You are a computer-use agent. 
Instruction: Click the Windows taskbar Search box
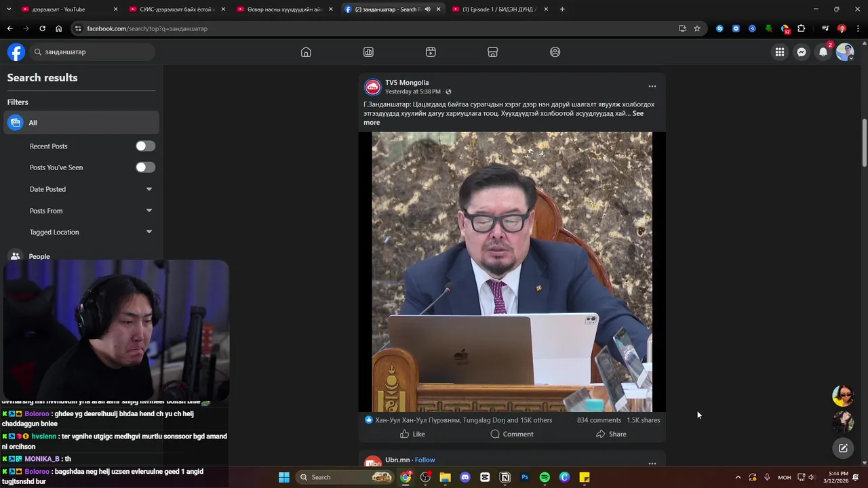346,477
